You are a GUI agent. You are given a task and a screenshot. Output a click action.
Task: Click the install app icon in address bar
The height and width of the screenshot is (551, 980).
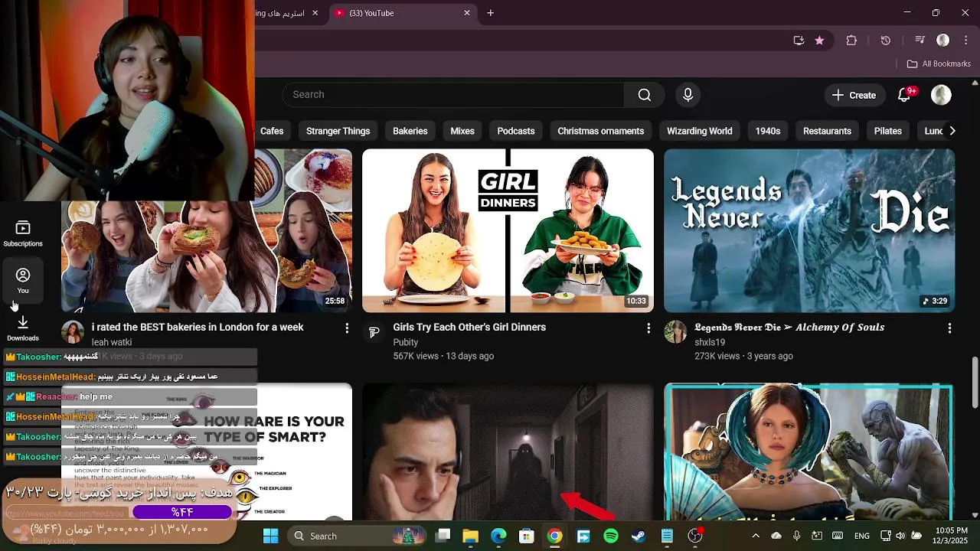coord(799,41)
